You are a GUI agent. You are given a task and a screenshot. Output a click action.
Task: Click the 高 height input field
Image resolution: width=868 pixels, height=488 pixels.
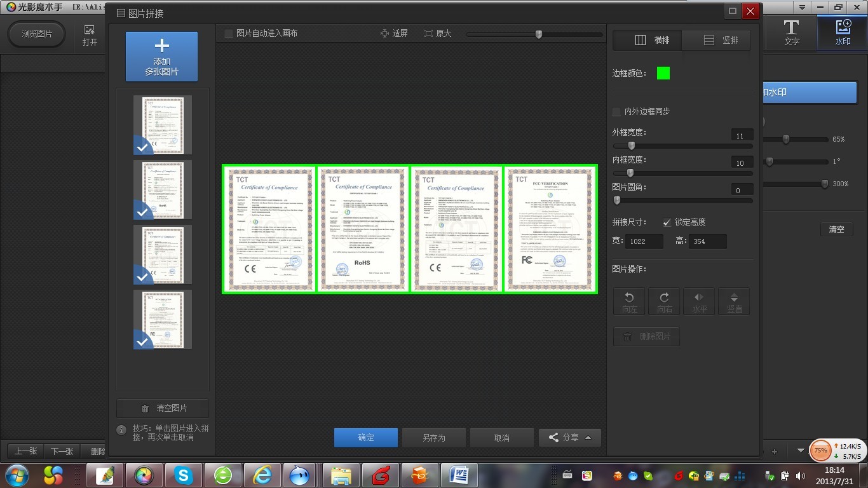[708, 241]
